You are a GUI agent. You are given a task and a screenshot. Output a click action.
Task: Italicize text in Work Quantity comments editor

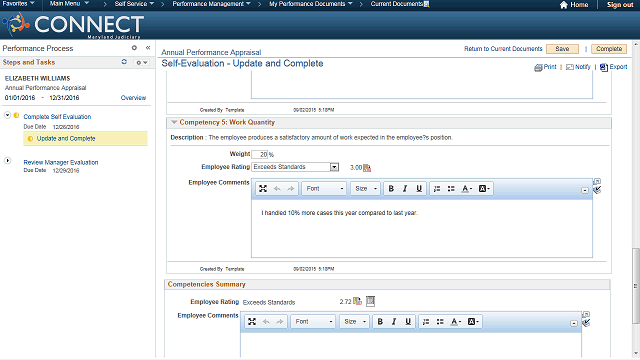tap(405, 189)
